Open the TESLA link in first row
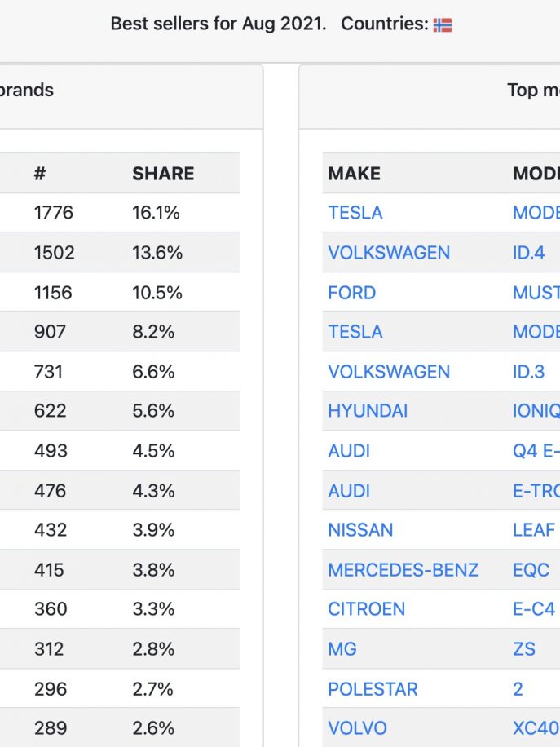Image resolution: width=560 pixels, height=747 pixels. click(355, 213)
